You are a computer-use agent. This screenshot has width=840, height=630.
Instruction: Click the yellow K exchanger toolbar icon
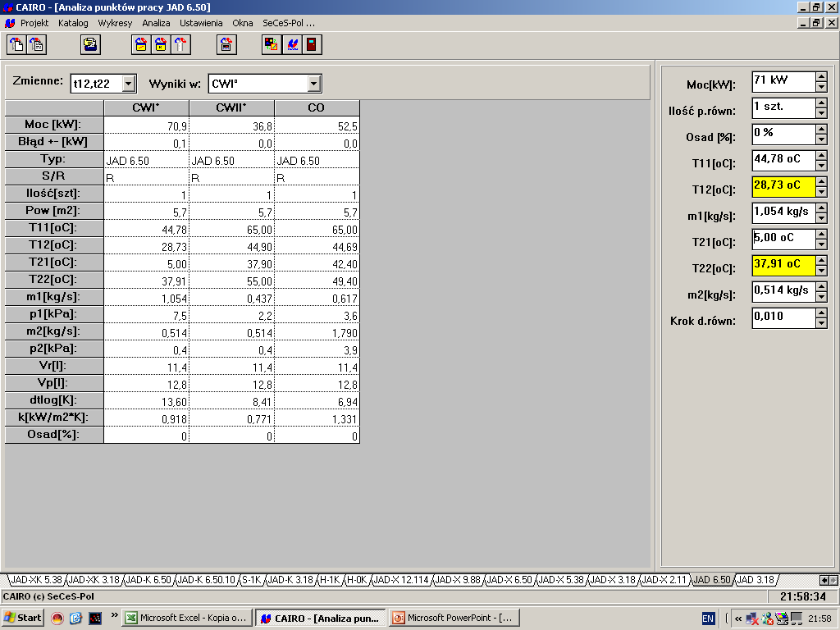[161, 44]
